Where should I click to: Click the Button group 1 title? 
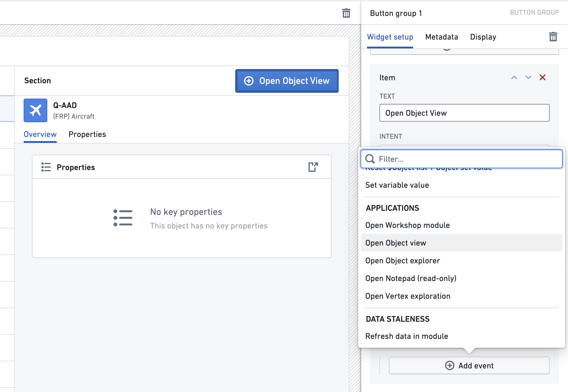tap(396, 13)
